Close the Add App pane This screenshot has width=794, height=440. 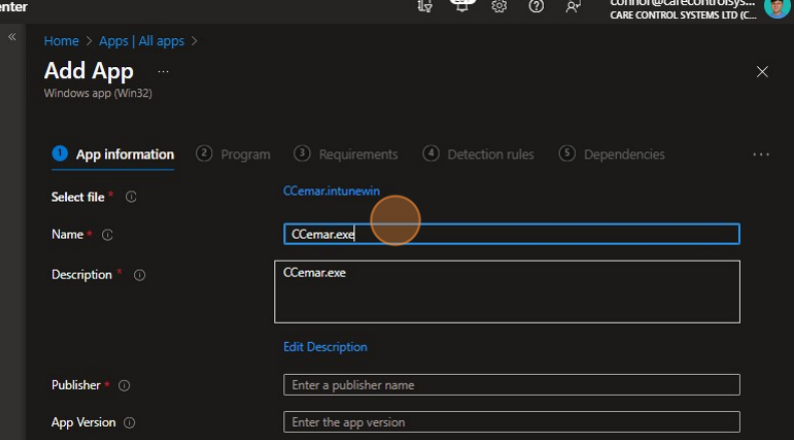(762, 72)
